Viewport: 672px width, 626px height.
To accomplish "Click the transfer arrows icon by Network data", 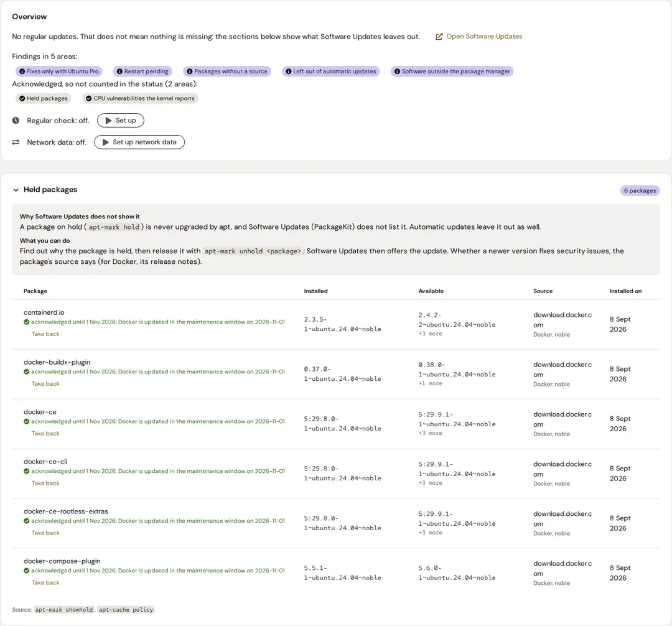I will click(x=16, y=142).
